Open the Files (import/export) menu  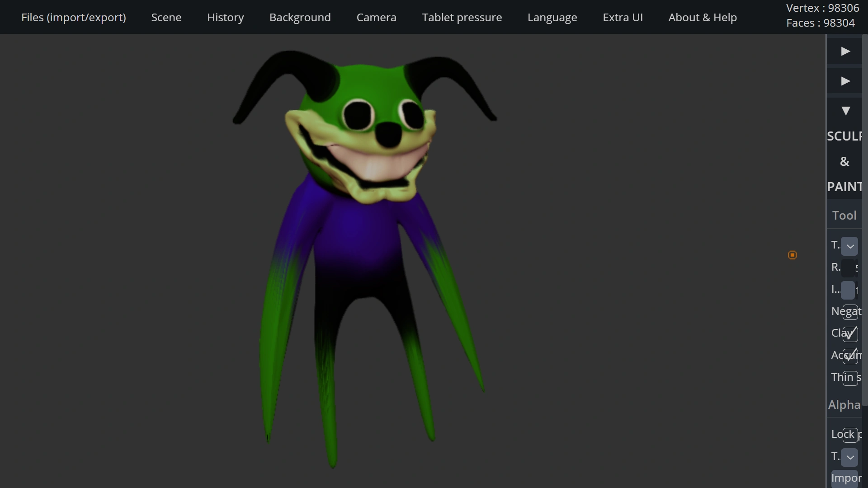tap(73, 17)
